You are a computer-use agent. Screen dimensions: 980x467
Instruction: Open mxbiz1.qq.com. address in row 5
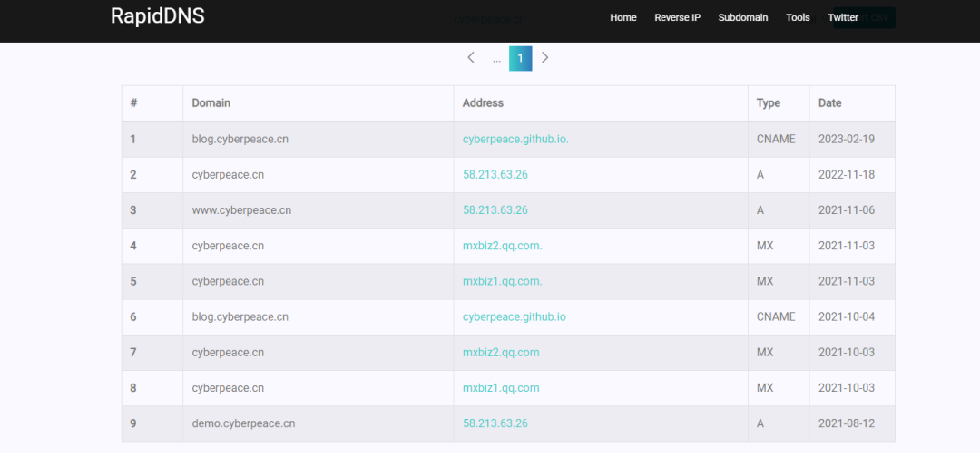pos(502,281)
